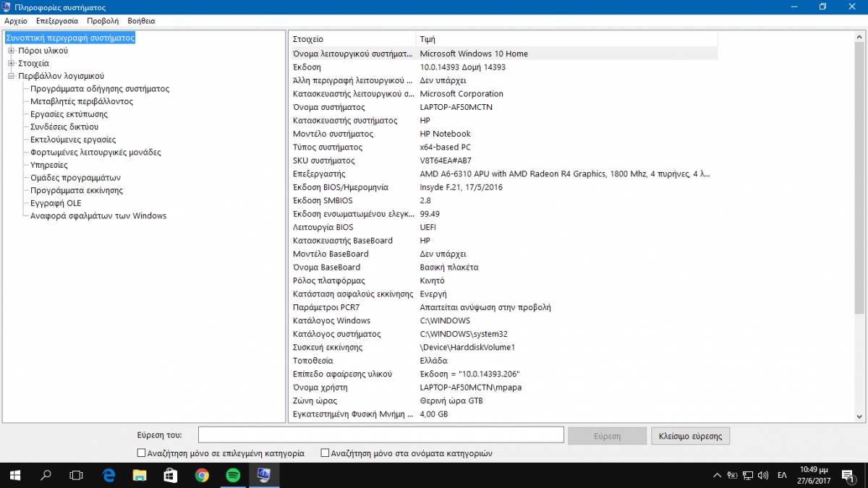Select System Information taskbar icon
The image size is (868, 488).
pos(264,475)
